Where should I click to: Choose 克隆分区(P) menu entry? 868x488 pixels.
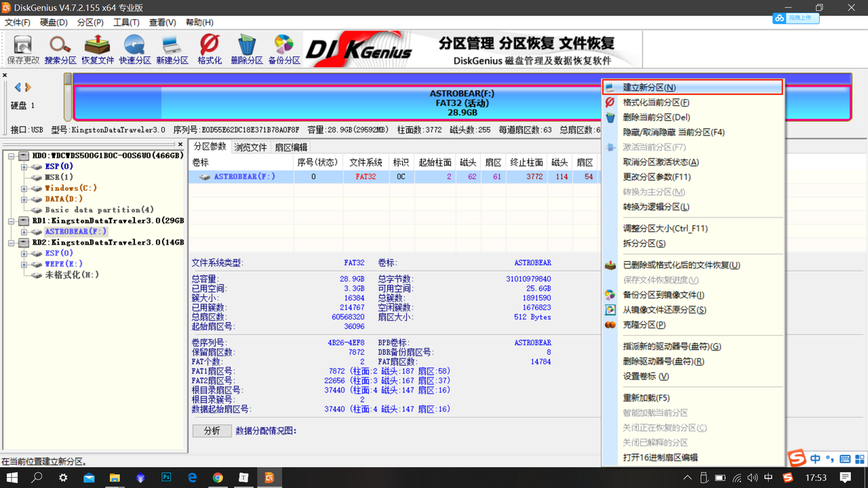click(x=692, y=325)
